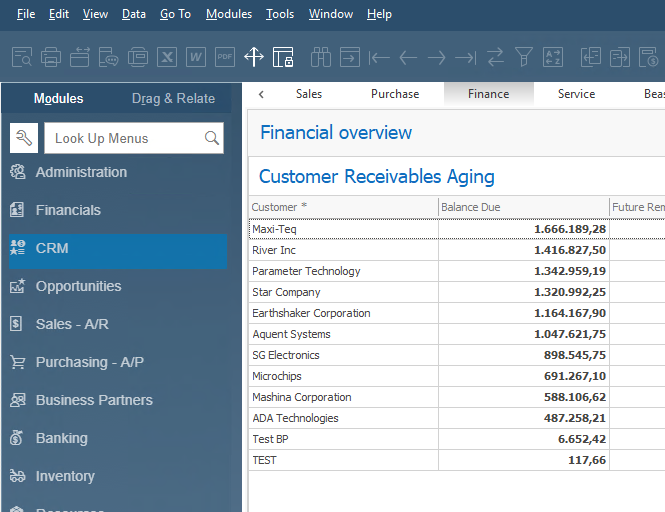
Task: Click the Send SMS toolbar icon
Action: pyautogui.click(x=109, y=57)
